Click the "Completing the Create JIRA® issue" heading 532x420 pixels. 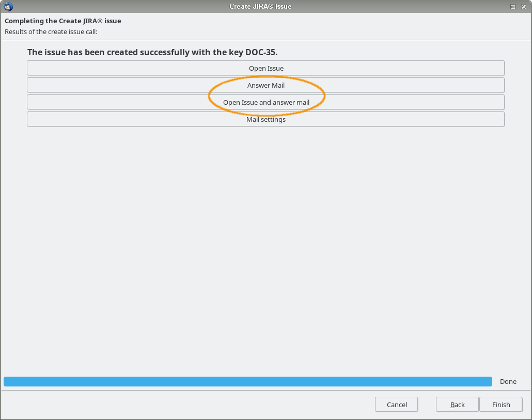62,21
